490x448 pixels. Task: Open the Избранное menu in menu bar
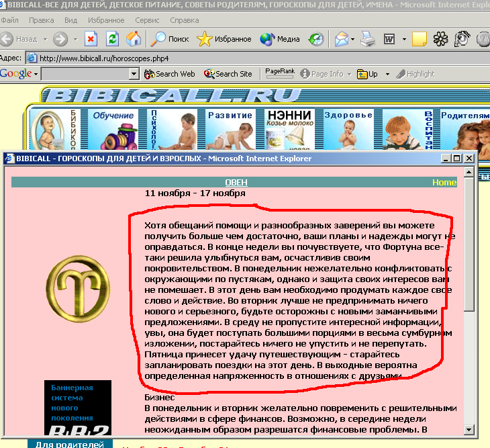pyautogui.click(x=106, y=20)
